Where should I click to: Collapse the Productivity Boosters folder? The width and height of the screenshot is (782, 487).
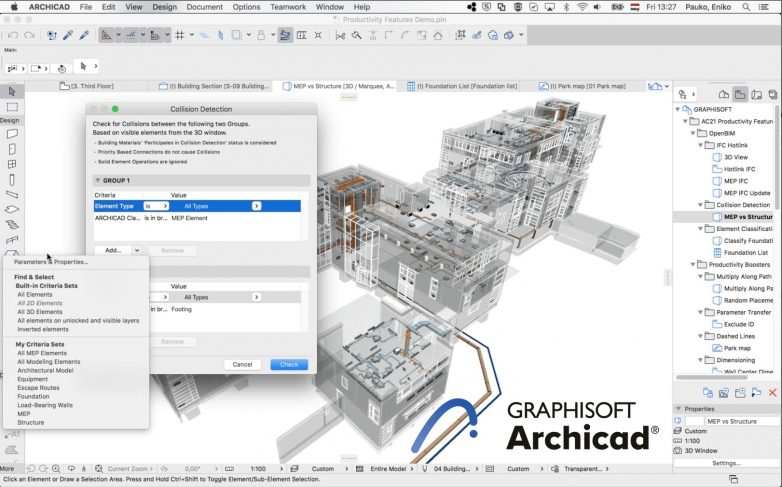click(x=693, y=264)
